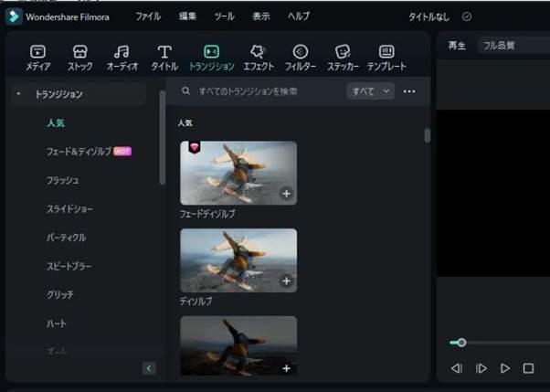550x392 pixels.
Task: Click the category list scrollbar
Action: click(x=162, y=137)
